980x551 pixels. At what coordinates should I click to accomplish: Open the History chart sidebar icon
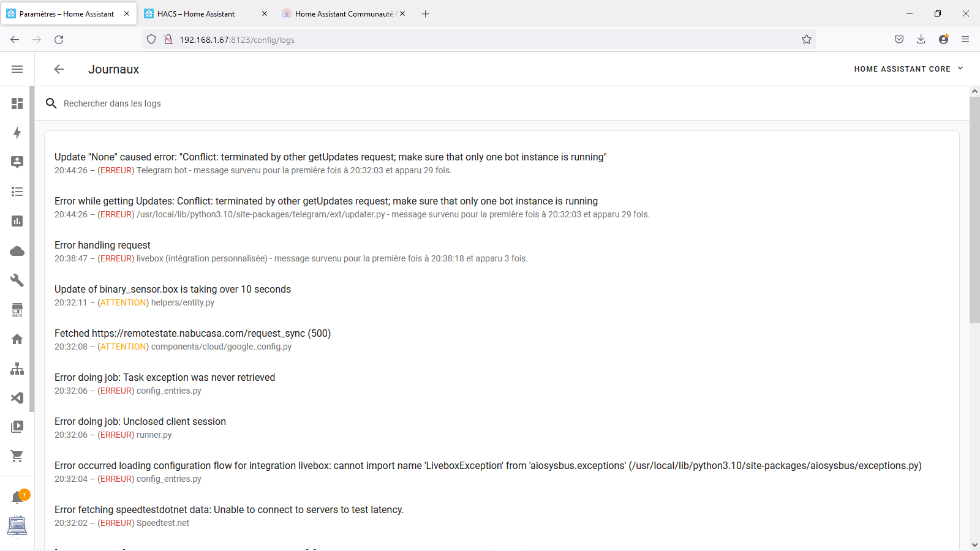tap(17, 221)
